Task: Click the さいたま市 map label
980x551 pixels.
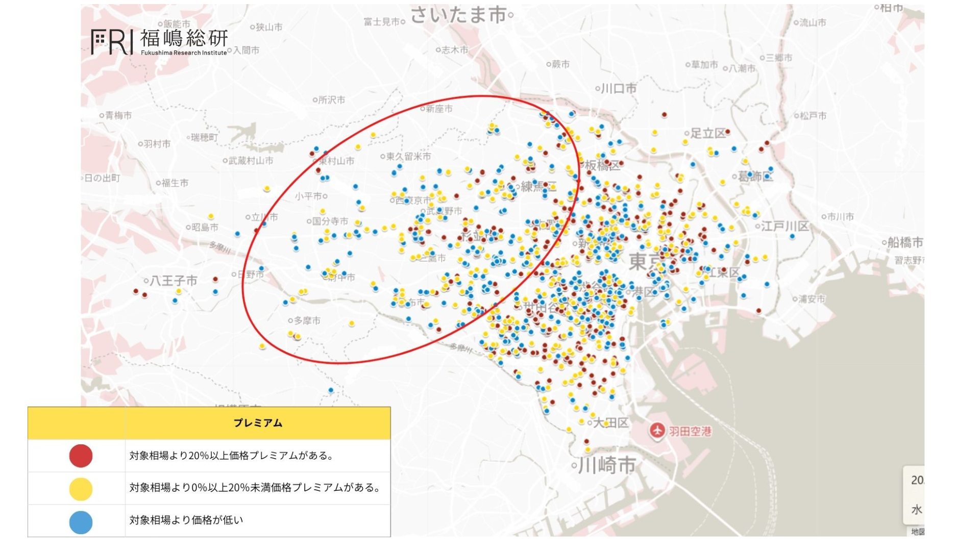Action: (458, 15)
